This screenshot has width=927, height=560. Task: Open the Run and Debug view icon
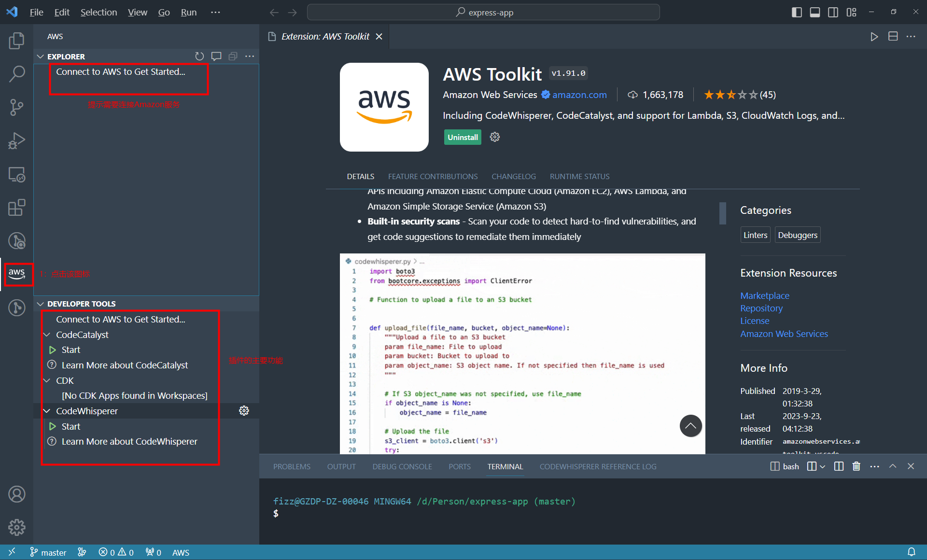coord(16,140)
